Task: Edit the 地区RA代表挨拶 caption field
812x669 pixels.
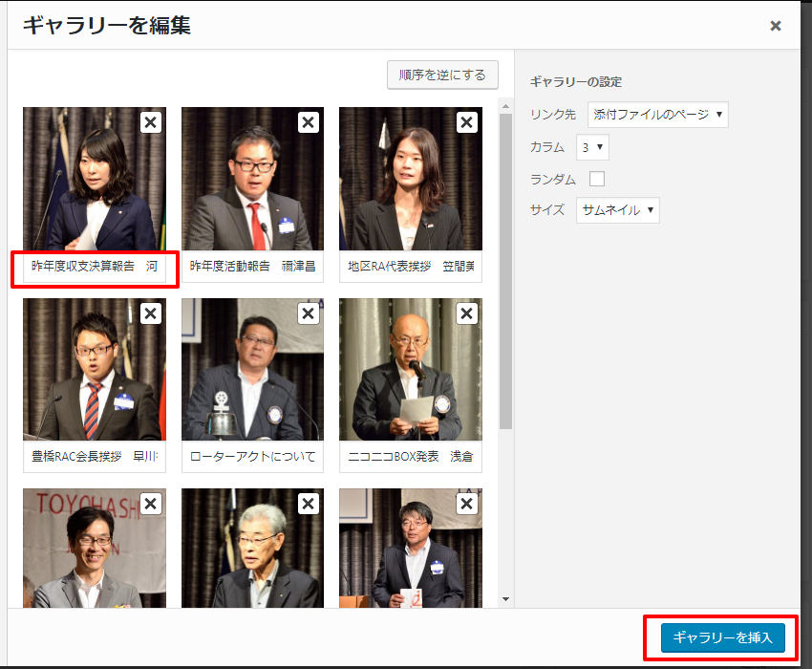Action: click(x=411, y=267)
